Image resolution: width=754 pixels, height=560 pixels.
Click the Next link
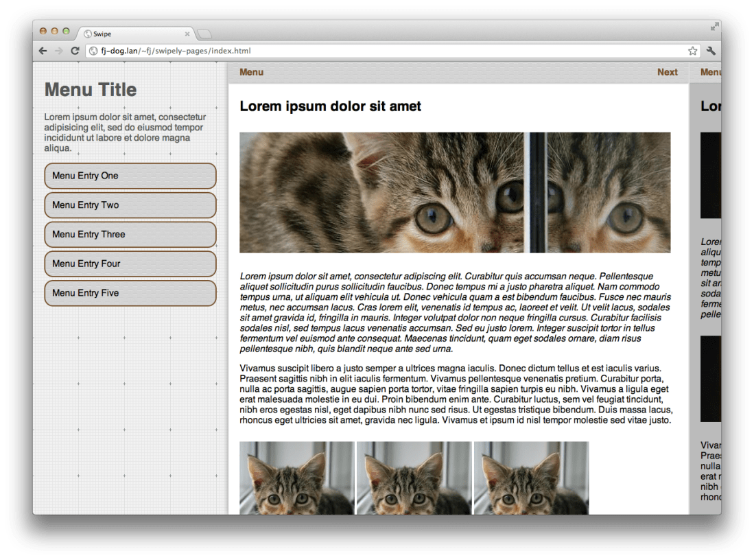tap(667, 72)
